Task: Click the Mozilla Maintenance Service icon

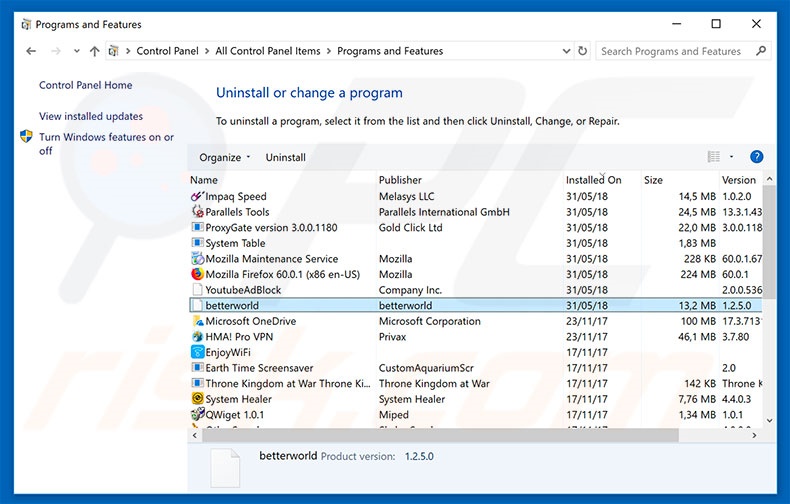Action: 198,259
